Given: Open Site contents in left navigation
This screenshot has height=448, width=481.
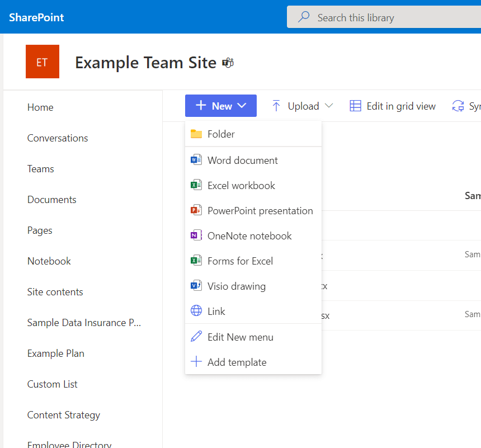Looking at the screenshot, I should click(55, 292).
